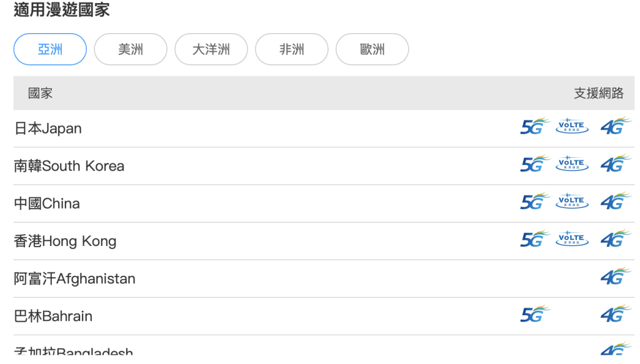Viewport: 640px width, 364px height.
Task: Click the VoLTE icon for South Korea
Action: click(x=572, y=164)
